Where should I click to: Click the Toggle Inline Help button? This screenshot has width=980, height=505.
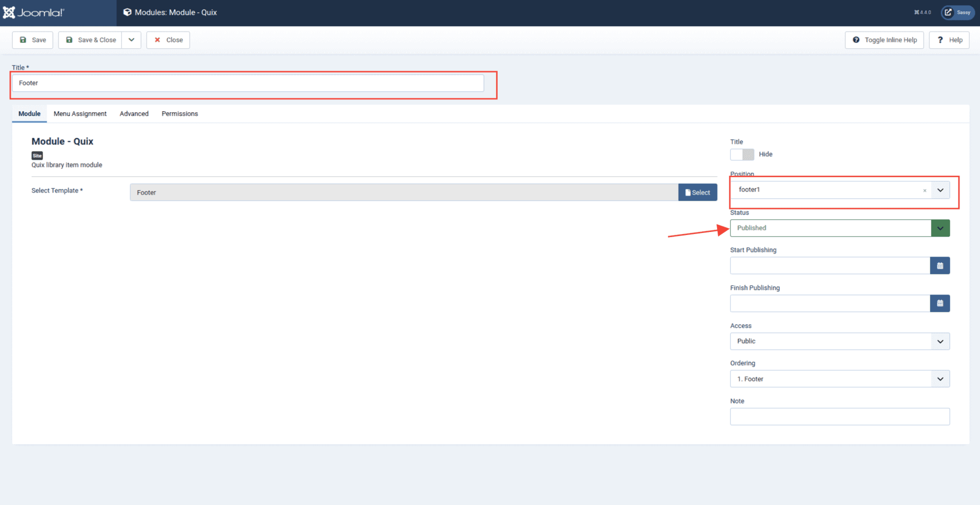884,40
